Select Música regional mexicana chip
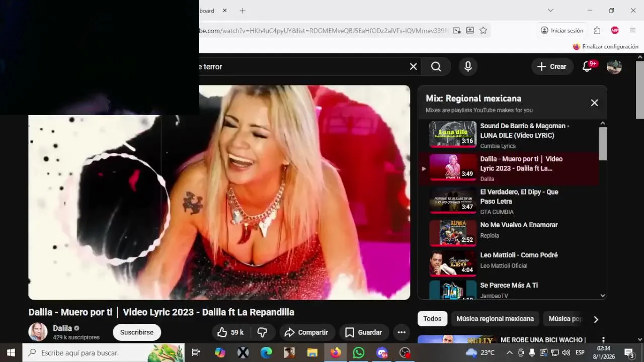The image size is (644, 362). point(495,319)
